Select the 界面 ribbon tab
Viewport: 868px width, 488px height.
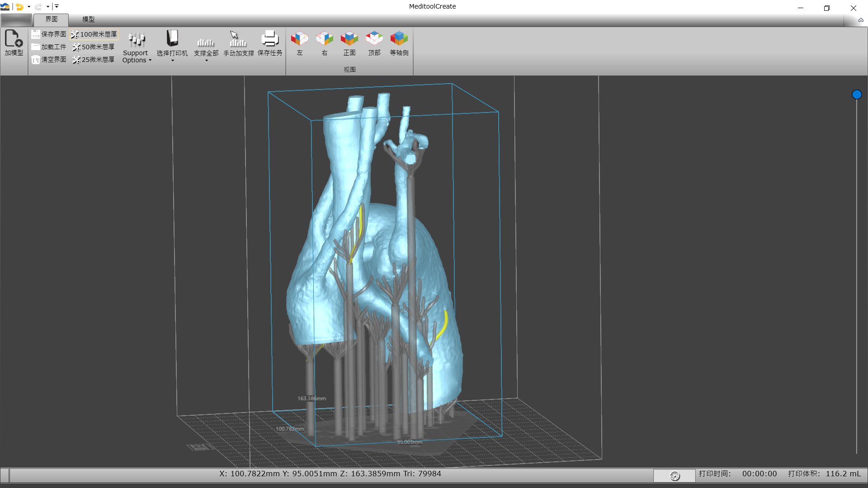pyautogui.click(x=51, y=19)
